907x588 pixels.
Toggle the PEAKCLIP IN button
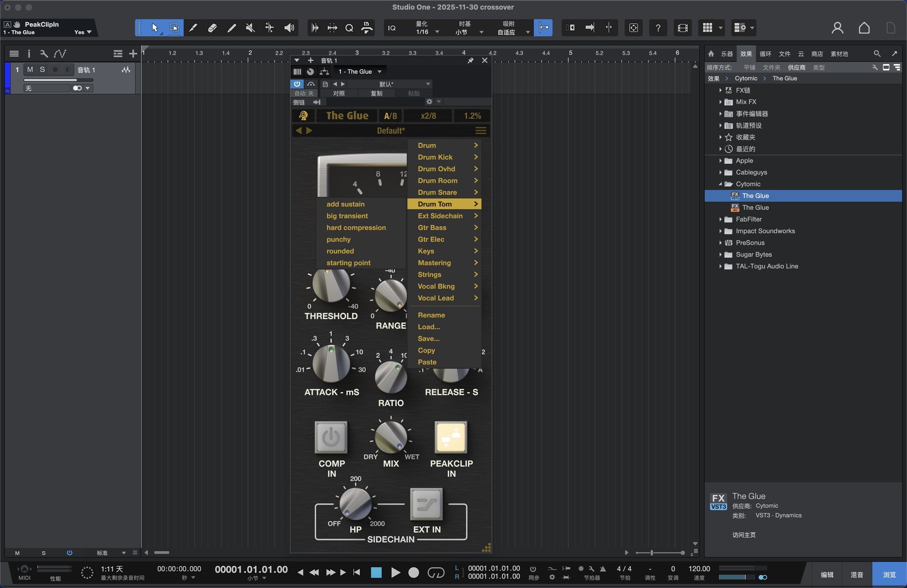pos(451,437)
